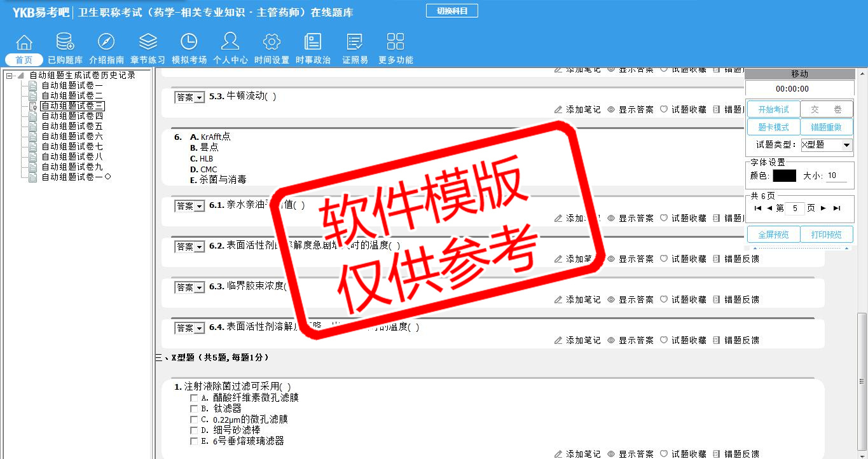Open 时间设置 gear icon

[x=272, y=43]
